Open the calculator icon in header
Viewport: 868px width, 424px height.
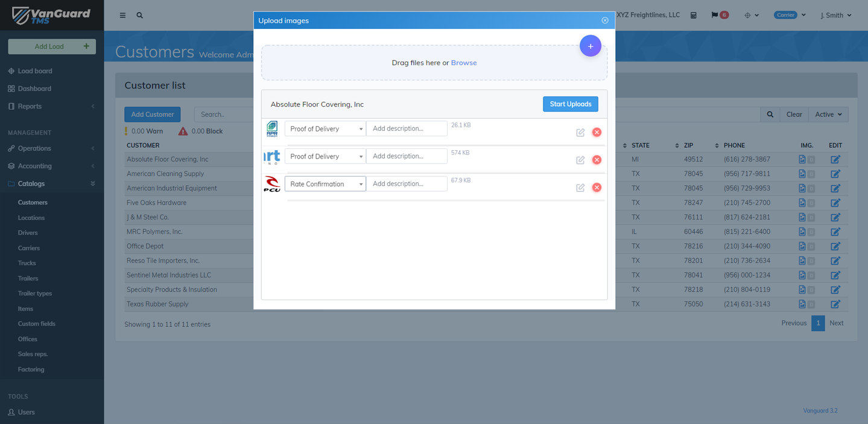[x=694, y=16]
